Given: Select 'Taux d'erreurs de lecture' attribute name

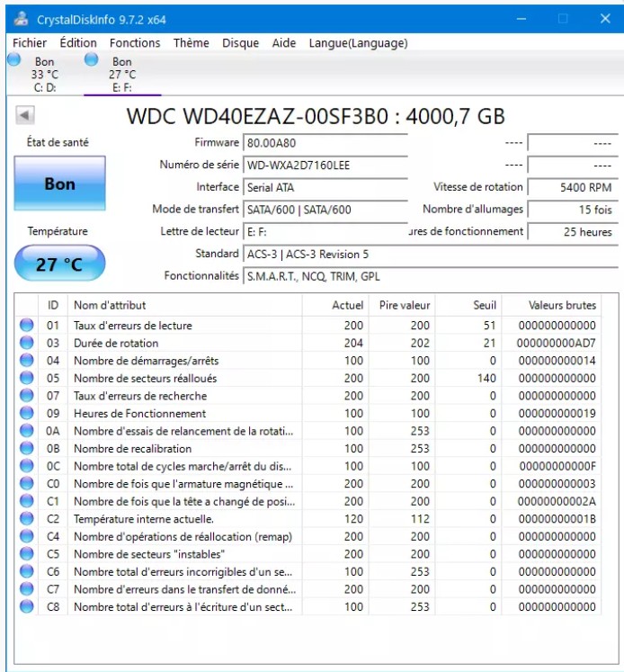Looking at the screenshot, I should [x=133, y=326].
